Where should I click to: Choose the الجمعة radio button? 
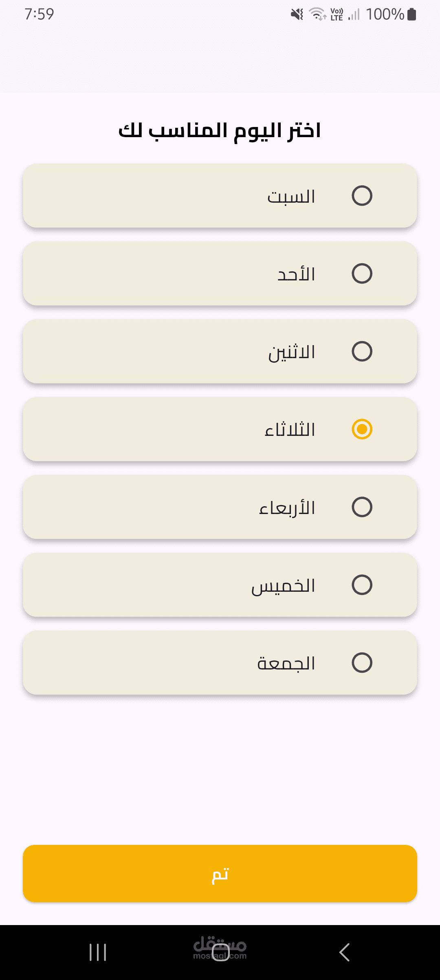click(x=362, y=663)
